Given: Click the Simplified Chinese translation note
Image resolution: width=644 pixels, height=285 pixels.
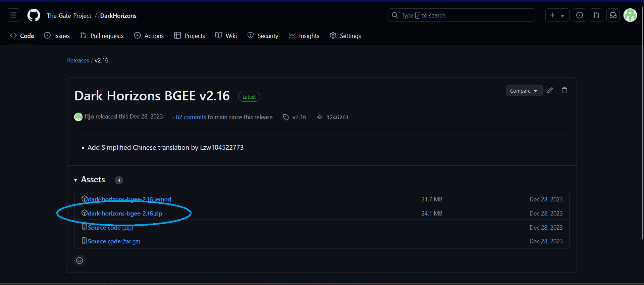Looking at the screenshot, I should coord(165,147).
